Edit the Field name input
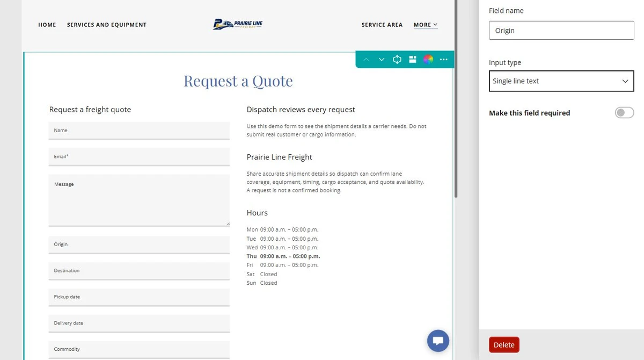Screen dimensions: 644x360 click(x=561, y=31)
